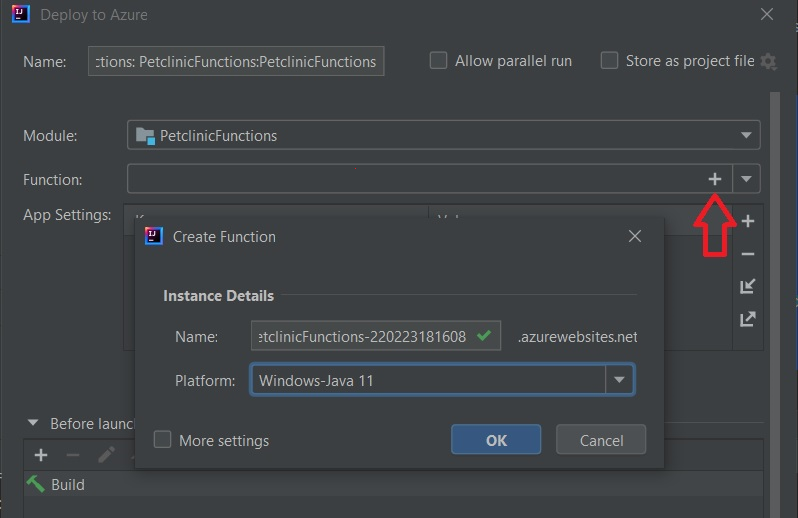Click the Build row in Before launch
798x518 pixels.
tap(393, 484)
